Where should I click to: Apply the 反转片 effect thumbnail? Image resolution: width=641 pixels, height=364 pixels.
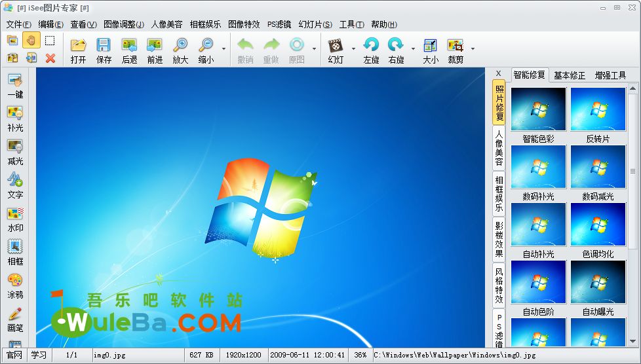click(x=598, y=109)
